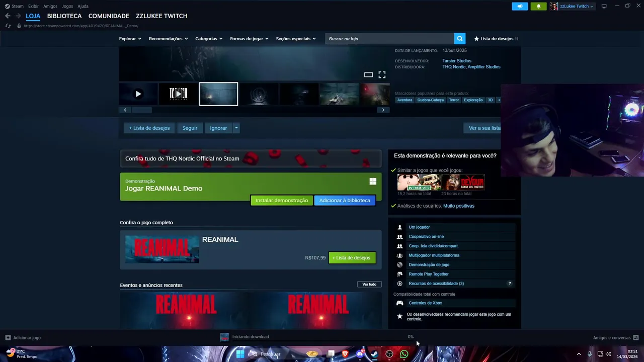Viewport: 644px width, 362px height.
Task: Click the Adicionar jogo plus icon
Action: (x=8, y=338)
